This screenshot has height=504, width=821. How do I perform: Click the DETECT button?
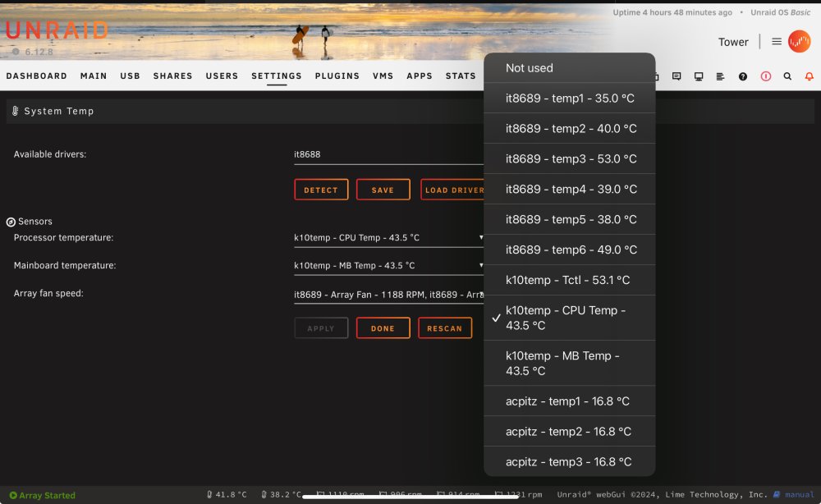click(x=321, y=190)
